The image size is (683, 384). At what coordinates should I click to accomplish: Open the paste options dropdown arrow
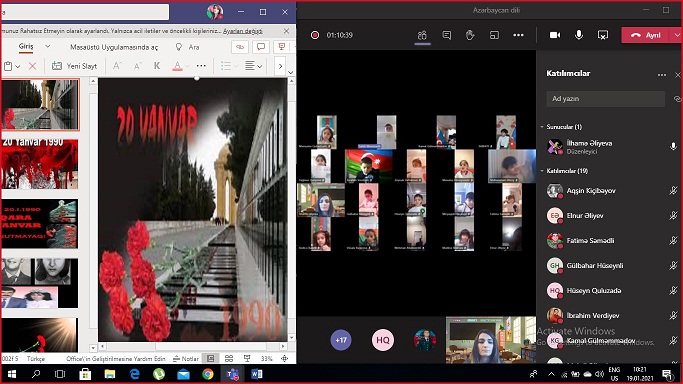(x=18, y=67)
